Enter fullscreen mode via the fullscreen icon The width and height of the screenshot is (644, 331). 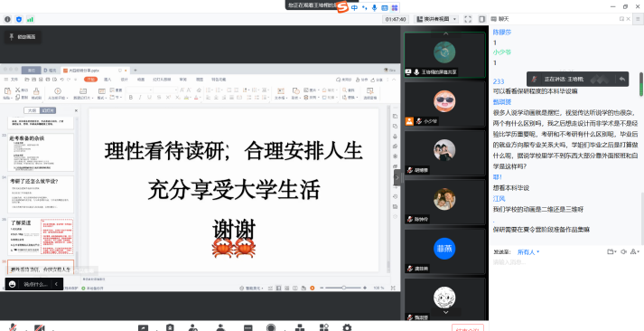click(x=468, y=19)
